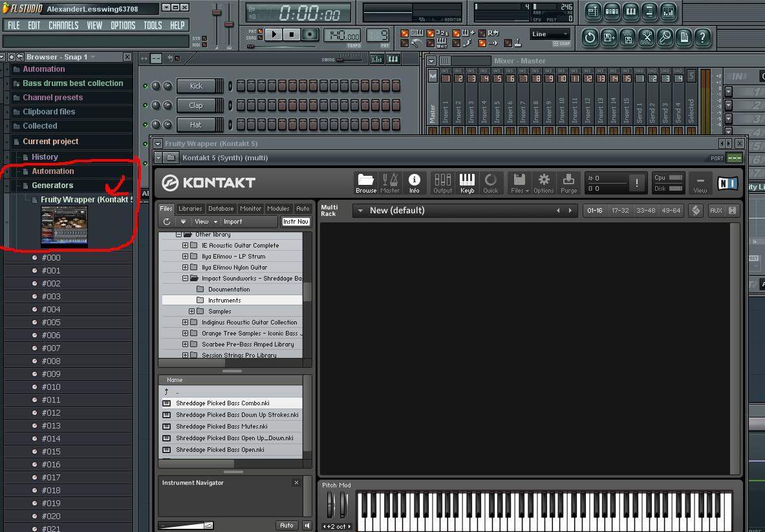
Task: Click FL Studio play button
Action: [274, 35]
